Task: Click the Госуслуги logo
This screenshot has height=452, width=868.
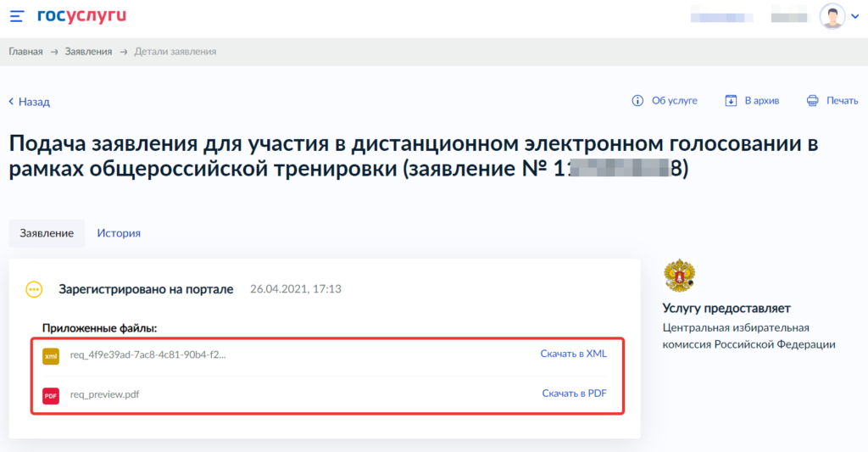Action: pyautogui.click(x=82, y=16)
